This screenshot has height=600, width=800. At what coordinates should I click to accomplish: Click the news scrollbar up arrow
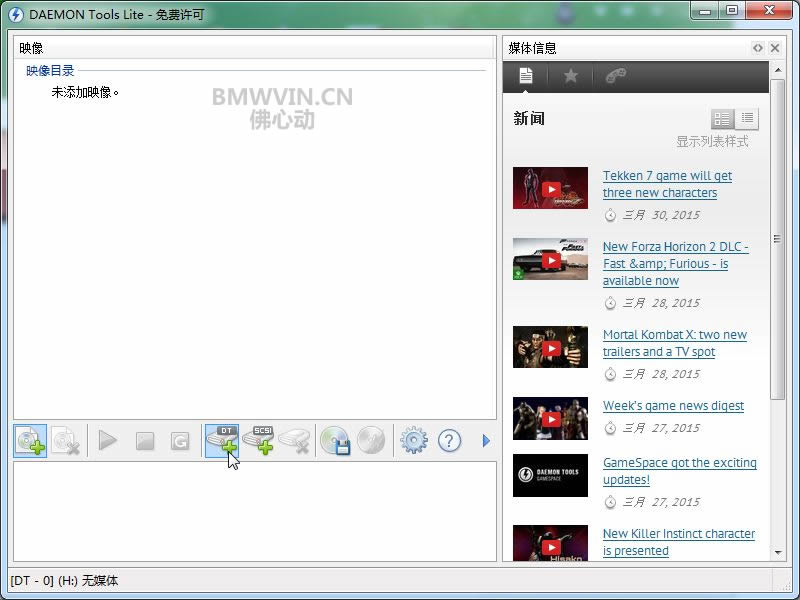pos(778,70)
